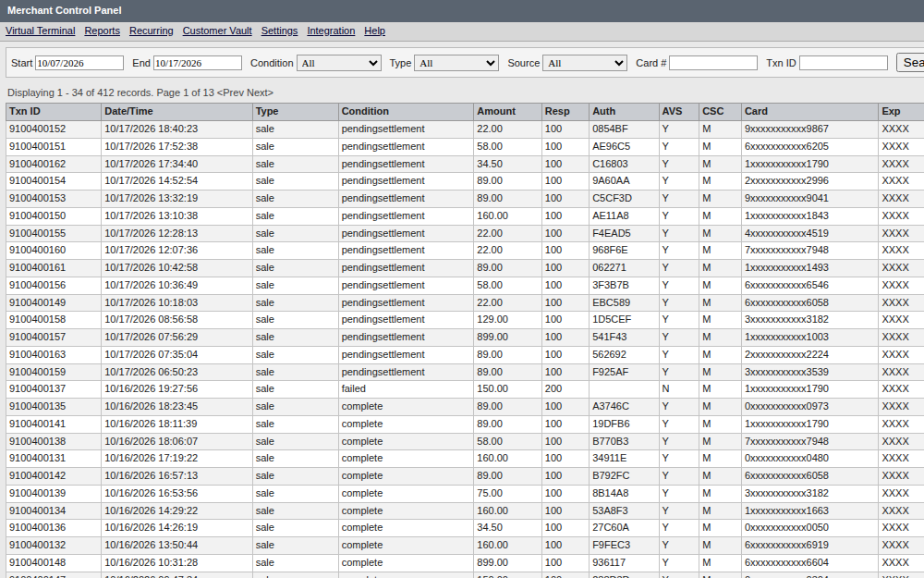Click the Condition column header
The image size is (924, 578).
406,112
